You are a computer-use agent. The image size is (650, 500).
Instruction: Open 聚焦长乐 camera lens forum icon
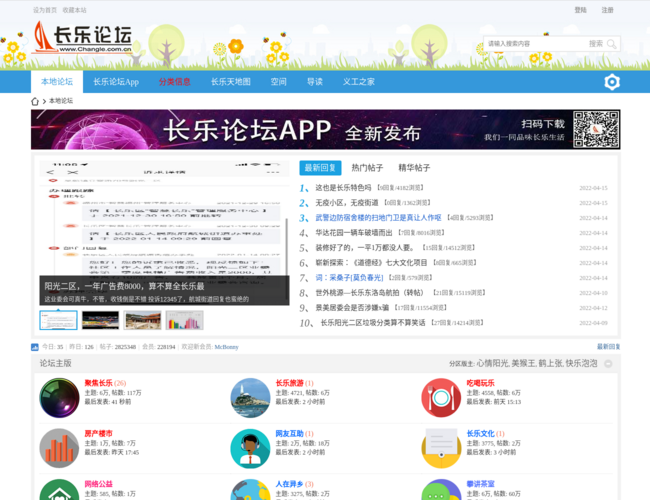pos(59,398)
